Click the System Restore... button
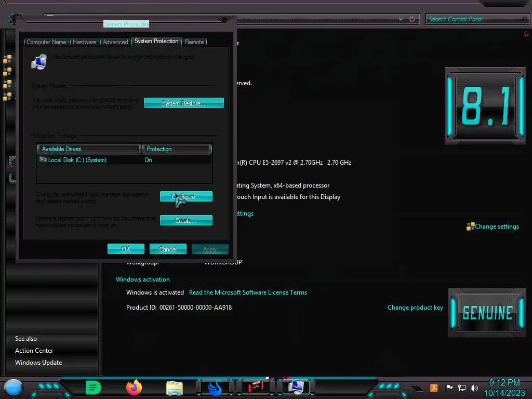 pyautogui.click(x=183, y=103)
